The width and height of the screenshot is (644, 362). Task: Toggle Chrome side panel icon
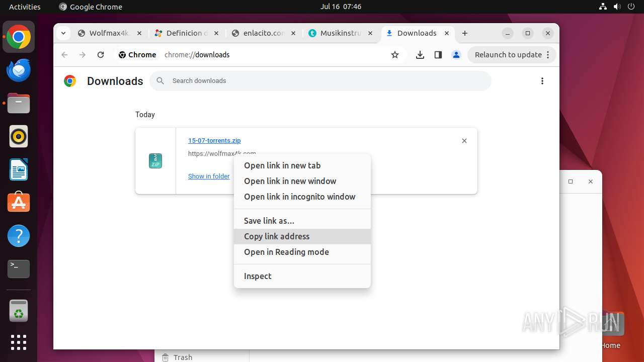pos(438,55)
